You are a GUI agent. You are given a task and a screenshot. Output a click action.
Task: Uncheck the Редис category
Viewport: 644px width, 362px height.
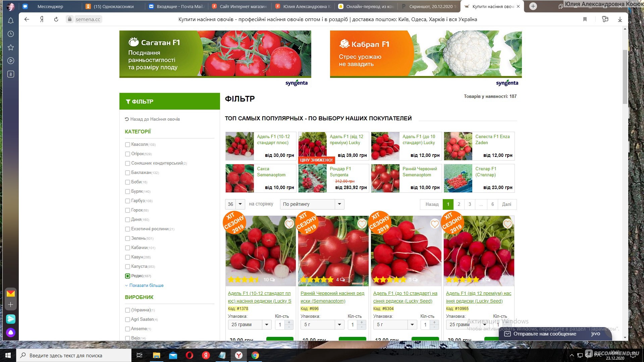[127, 276]
